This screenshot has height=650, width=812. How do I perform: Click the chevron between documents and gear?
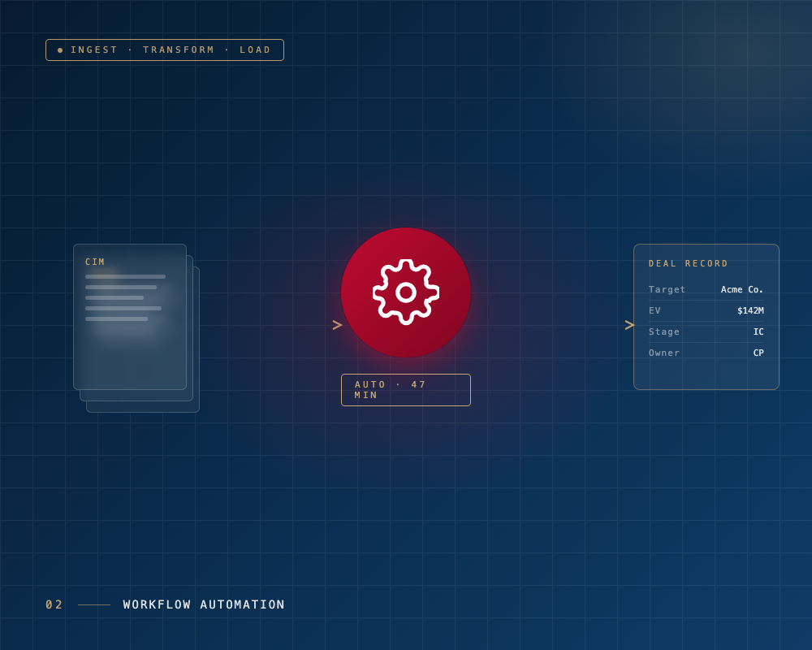337,323
